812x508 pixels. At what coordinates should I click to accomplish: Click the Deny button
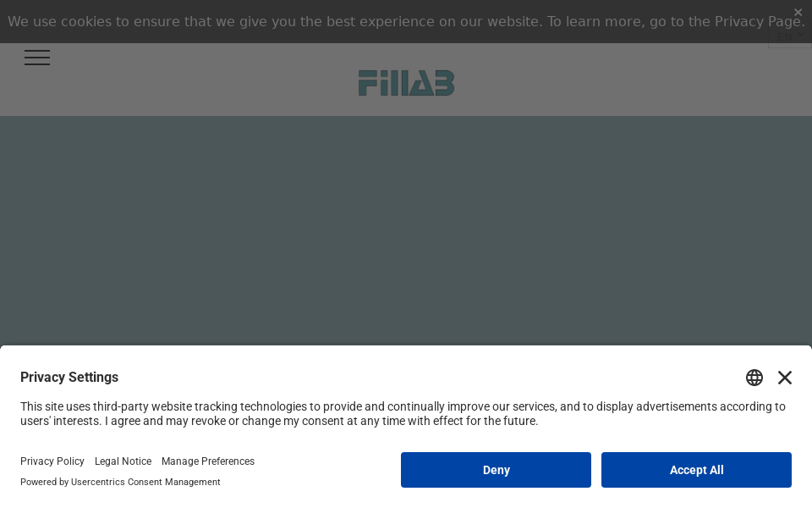tap(496, 470)
